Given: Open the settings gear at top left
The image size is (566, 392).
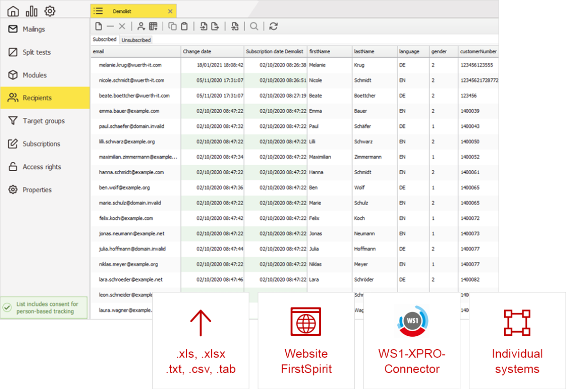Looking at the screenshot, I should click(x=50, y=10).
